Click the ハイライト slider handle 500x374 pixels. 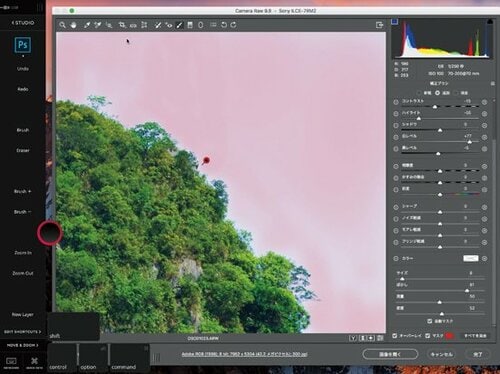[419, 118]
